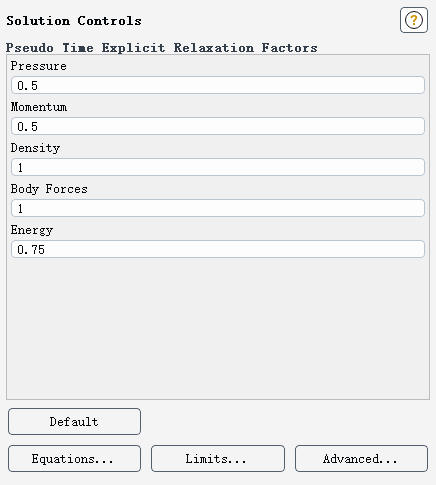Click the Density label

(35, 148)
